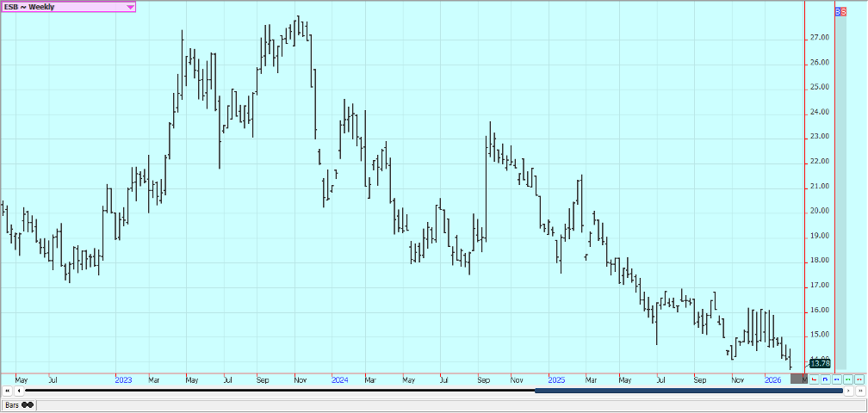Screen dimensions: 868x413
Task: Click the gray M box on time axis
Action: pyautogui.click(x=800, y=379)
